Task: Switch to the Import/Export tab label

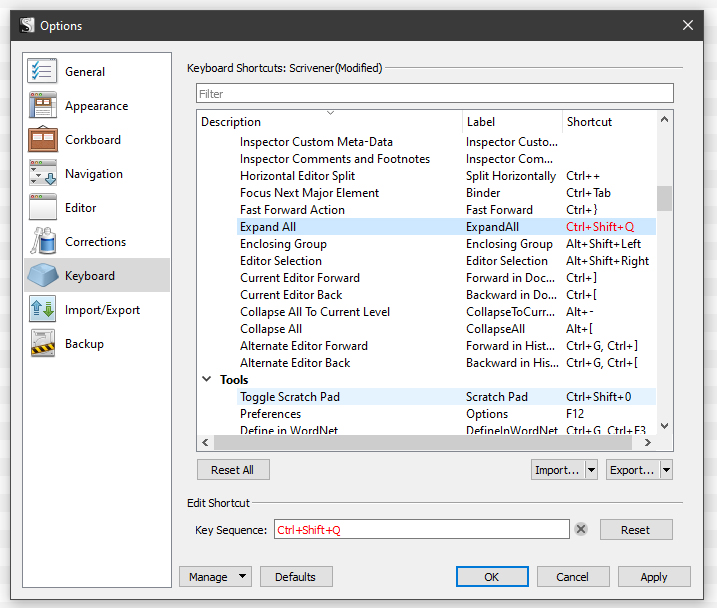Action: point(102,310)
